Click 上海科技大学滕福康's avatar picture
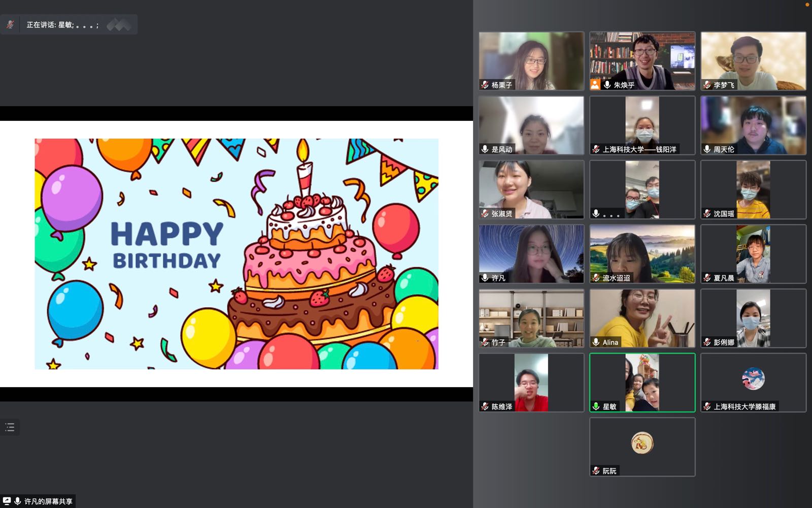Screen dimensions: 812x508 coord(753,378)
